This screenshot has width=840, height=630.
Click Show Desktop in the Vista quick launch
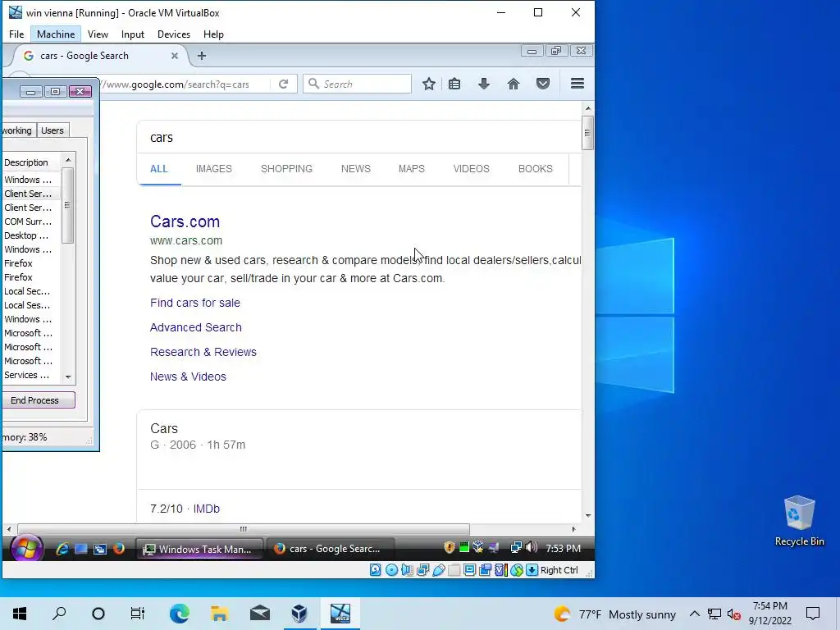tap(81, 549)
